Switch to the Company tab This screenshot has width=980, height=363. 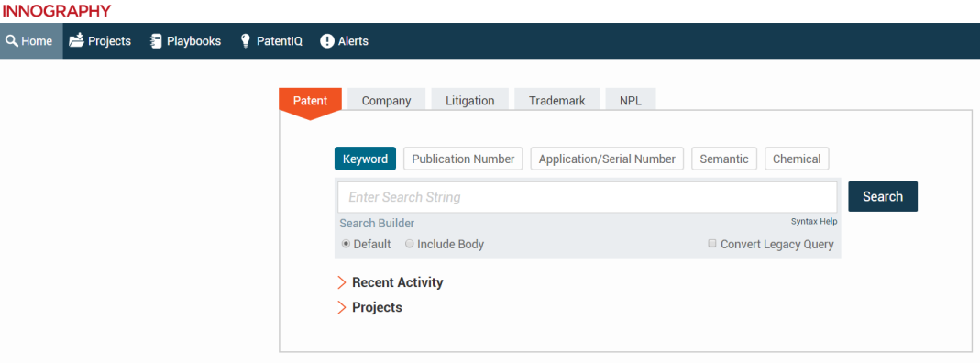point(386,100)
